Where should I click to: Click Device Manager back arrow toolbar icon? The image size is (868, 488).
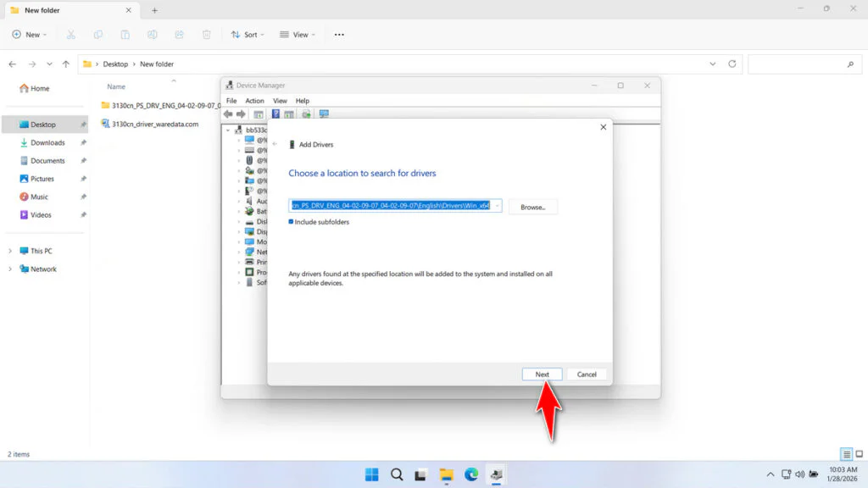click(x=228, y=114)
